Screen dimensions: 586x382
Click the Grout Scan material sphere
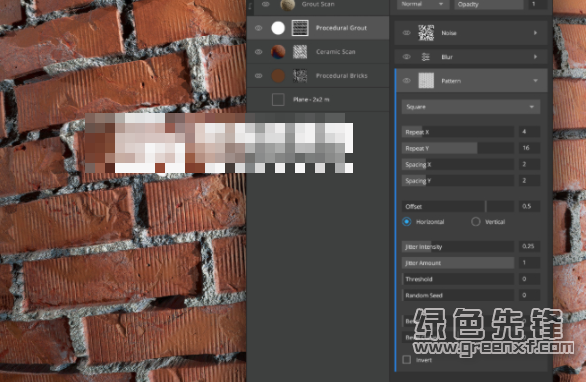tap(287, 4)
